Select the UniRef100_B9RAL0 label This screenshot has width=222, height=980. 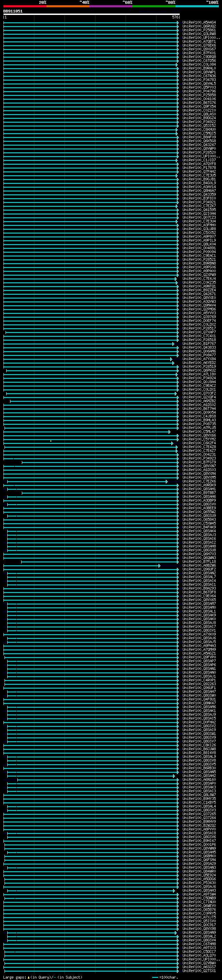[199, 68]
